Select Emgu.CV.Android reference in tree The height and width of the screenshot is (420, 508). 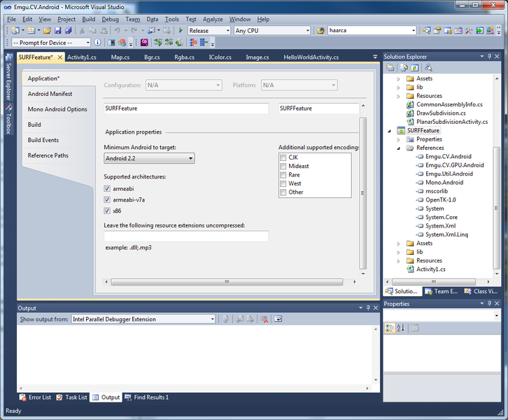(449, 157)
